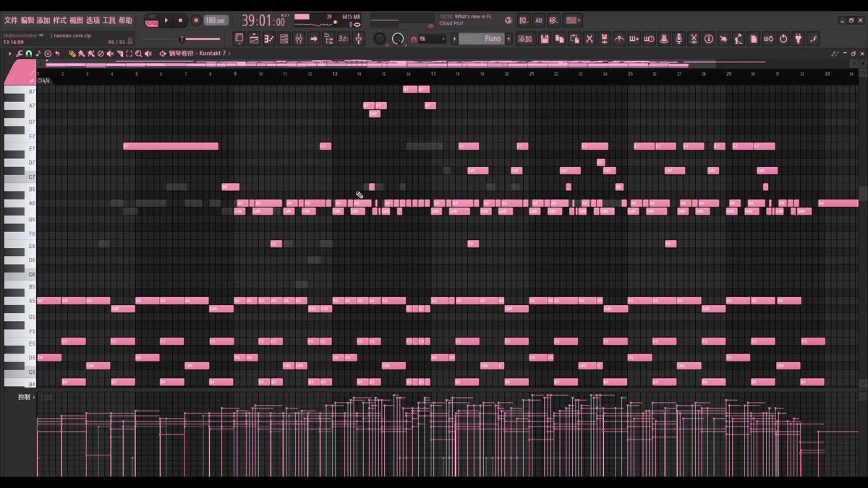Click the pink right-arrow toolbar icon
This screenshot has height=488, width=868.
[314, 38]
